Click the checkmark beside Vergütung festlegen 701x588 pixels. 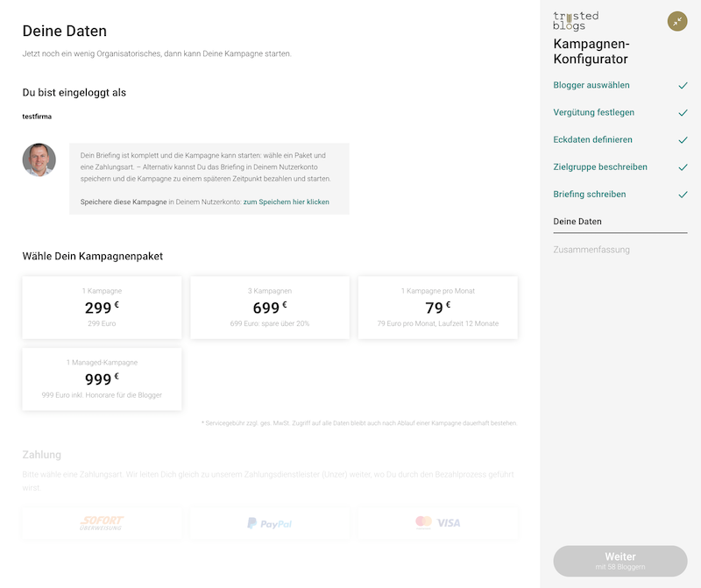[683, 113]
